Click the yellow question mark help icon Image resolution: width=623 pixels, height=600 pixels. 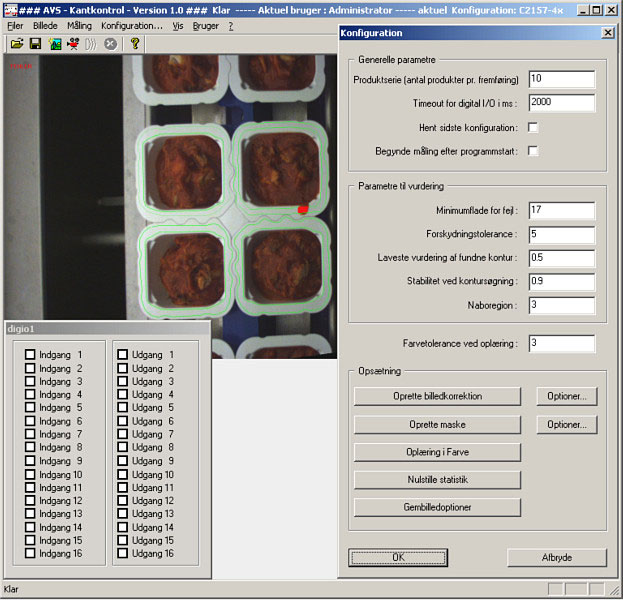pyautogui.click(x=135, y=43)
